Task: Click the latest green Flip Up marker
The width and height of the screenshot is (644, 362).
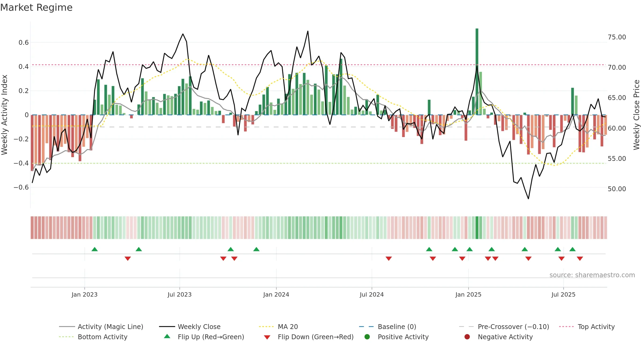Action: 572,249
